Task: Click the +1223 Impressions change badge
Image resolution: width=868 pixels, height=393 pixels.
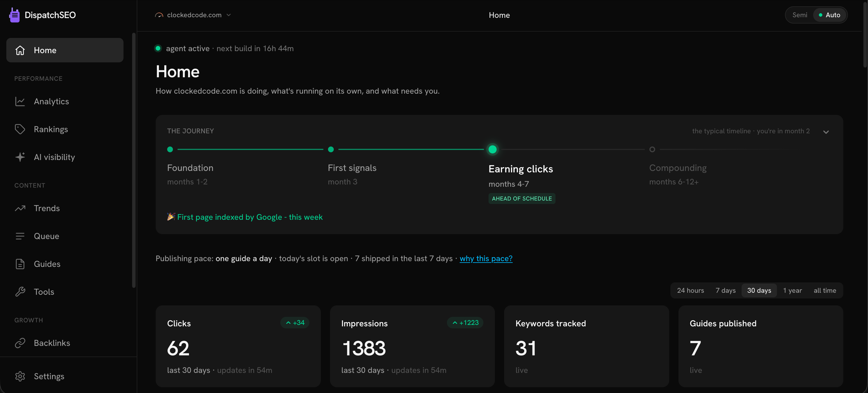Action: click(465, 323)
